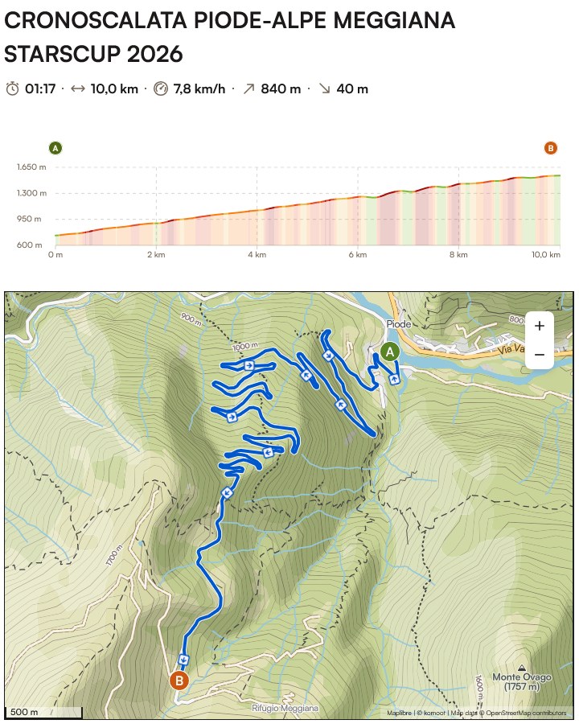Click the descent arrow icon near 40 m

tap(324, 88)
